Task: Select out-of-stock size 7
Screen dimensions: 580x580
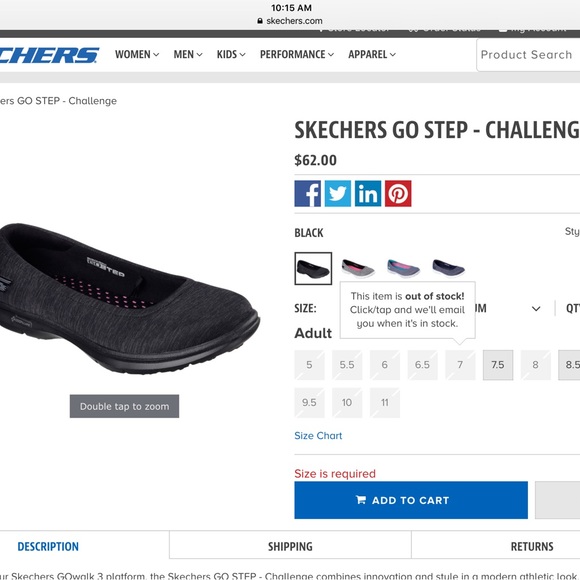Action: pos(460,365)
